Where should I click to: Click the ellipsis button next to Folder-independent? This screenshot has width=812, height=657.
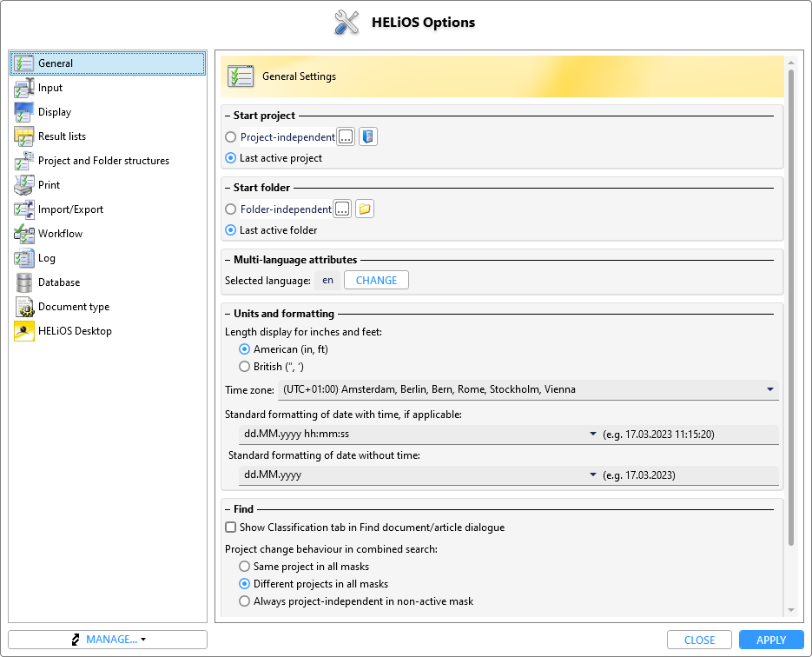342,209
